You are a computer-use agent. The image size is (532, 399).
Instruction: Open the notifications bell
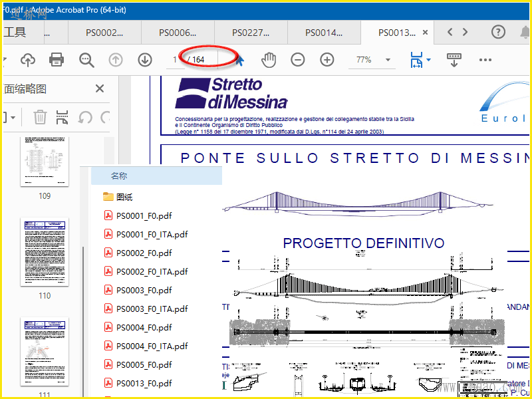(x=525, y=32)
